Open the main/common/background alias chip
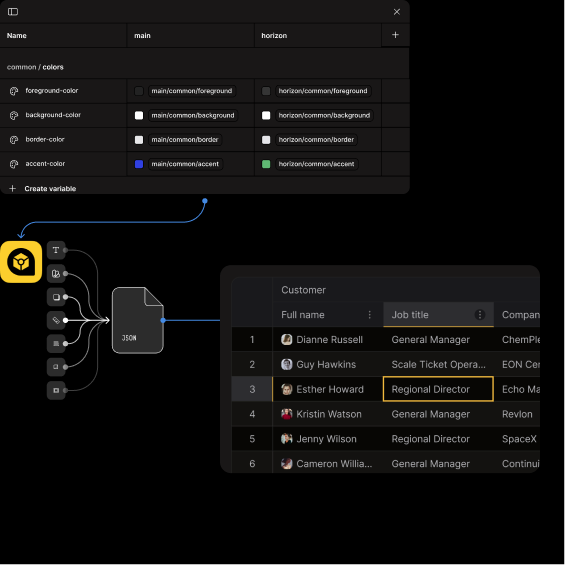Screen dimensions: 565x565 click(193, 115)
